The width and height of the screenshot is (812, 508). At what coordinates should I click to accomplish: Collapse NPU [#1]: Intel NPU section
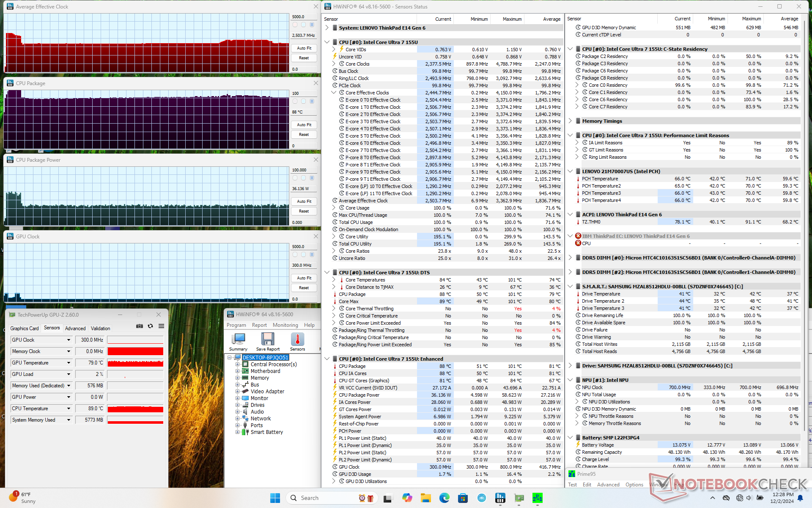[x=570, y=380]
